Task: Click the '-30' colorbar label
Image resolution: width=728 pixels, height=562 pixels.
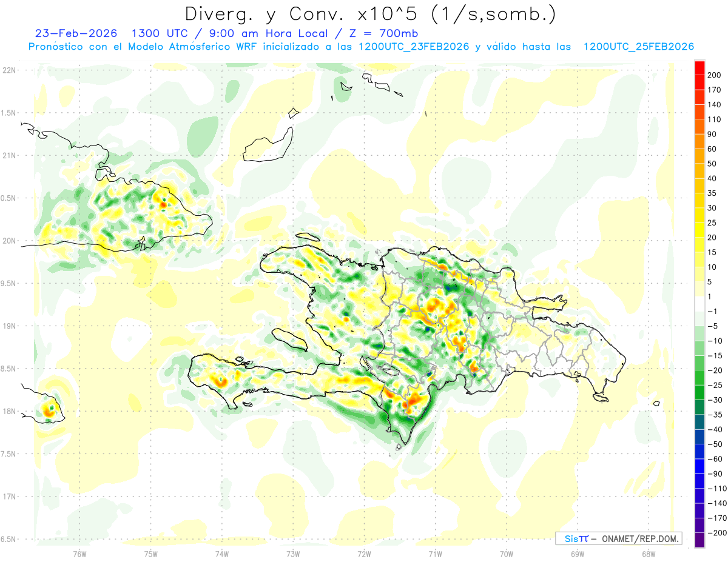Action: pyautogui.click(x=716, y=400)
